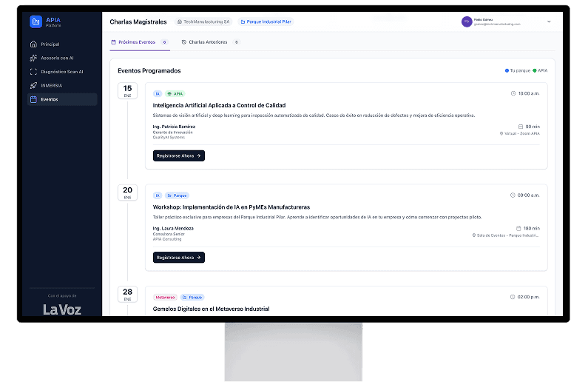Switch to the Charlas Anteriores tab

point(210,42)
